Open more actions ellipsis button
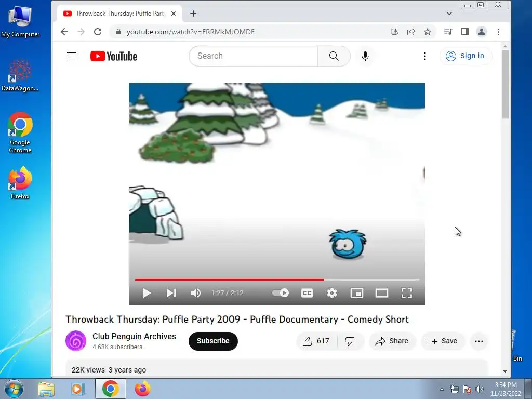Viewport: 532px width, 399px height. 478,341
